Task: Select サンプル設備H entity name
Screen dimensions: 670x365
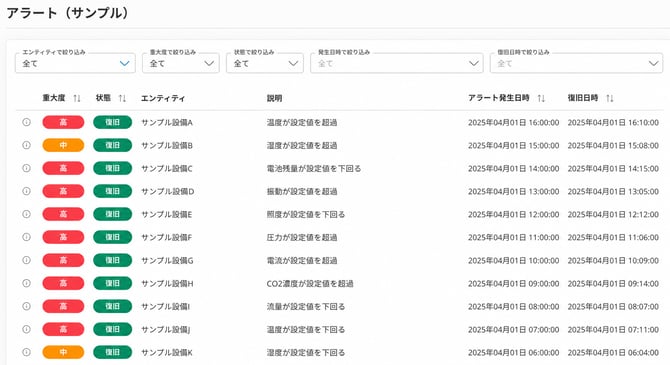Action: (x=167, y=284)
